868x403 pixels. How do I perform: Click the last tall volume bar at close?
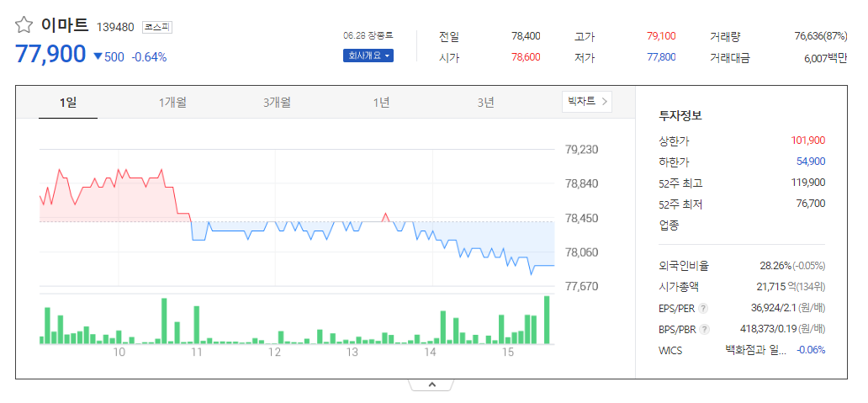coord(547,320)
